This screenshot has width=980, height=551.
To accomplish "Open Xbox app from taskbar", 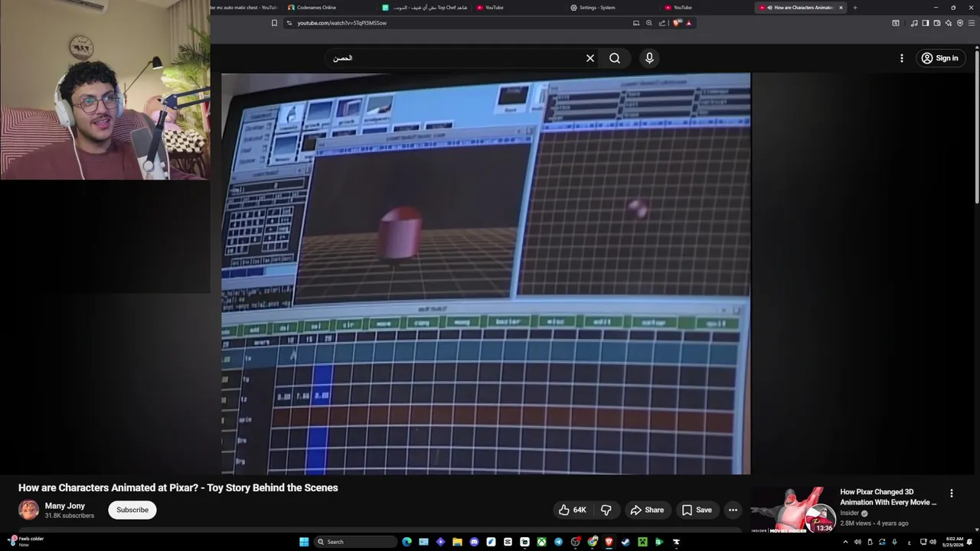I will [x=541, y=542].
